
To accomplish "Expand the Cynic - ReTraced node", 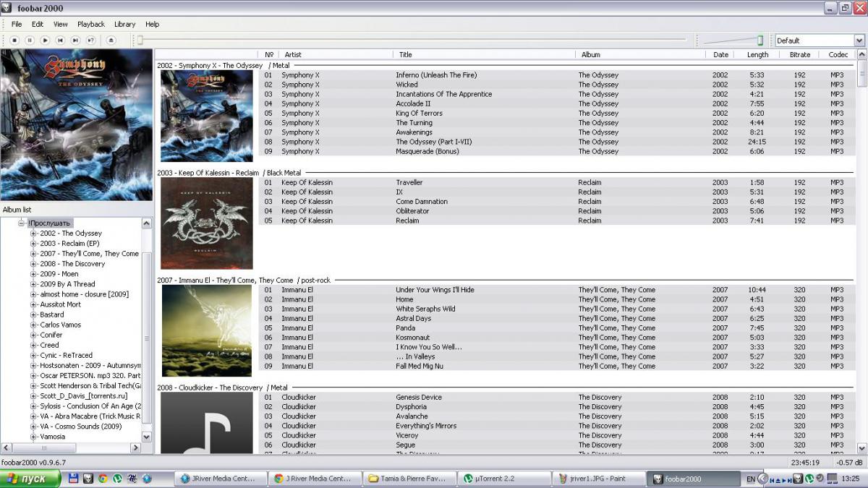I will (x=33, y=355).
